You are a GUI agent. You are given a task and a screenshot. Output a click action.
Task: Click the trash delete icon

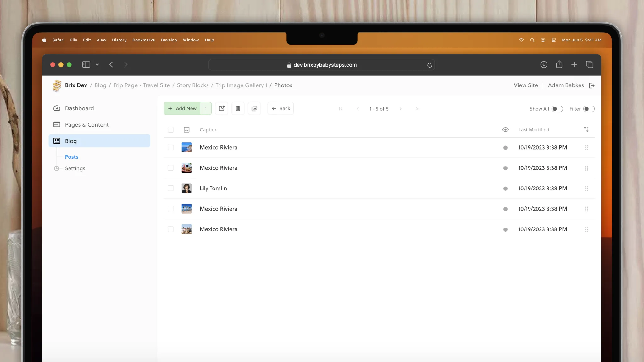(238, 108)
